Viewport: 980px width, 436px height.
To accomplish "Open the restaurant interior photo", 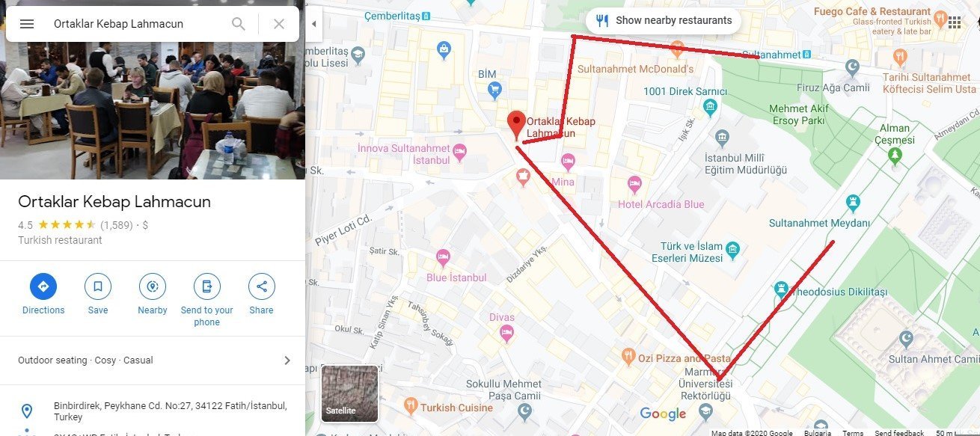I will tap(153, 90).
